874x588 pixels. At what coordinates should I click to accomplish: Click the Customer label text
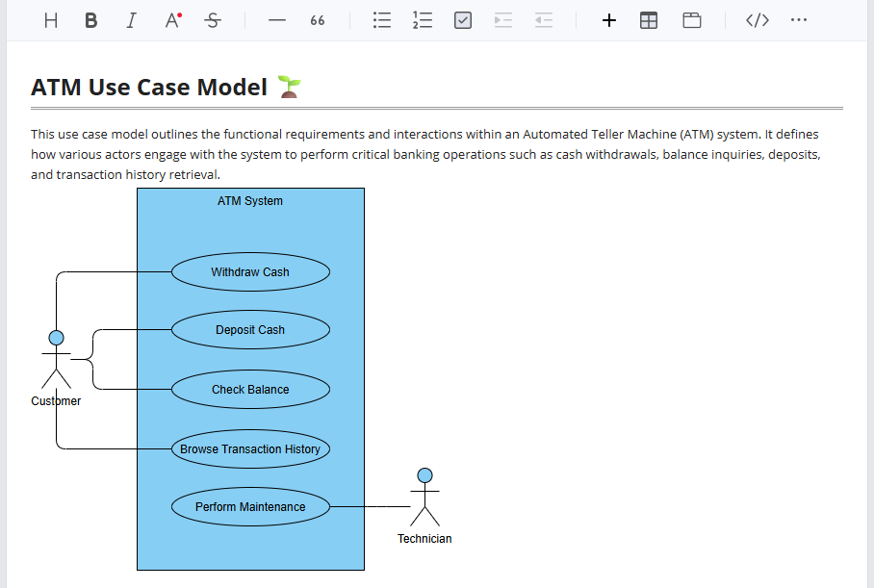click(56, 401)
